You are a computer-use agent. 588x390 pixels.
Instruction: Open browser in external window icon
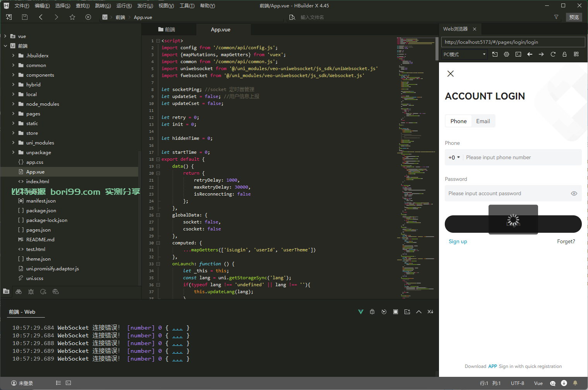495,54
